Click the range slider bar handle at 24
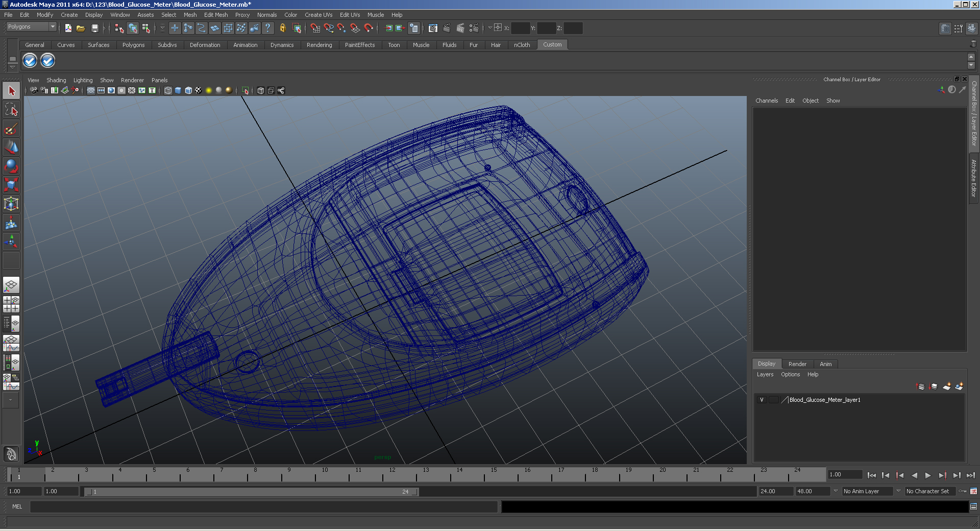The image size is (980, 531). coord(415,492)
